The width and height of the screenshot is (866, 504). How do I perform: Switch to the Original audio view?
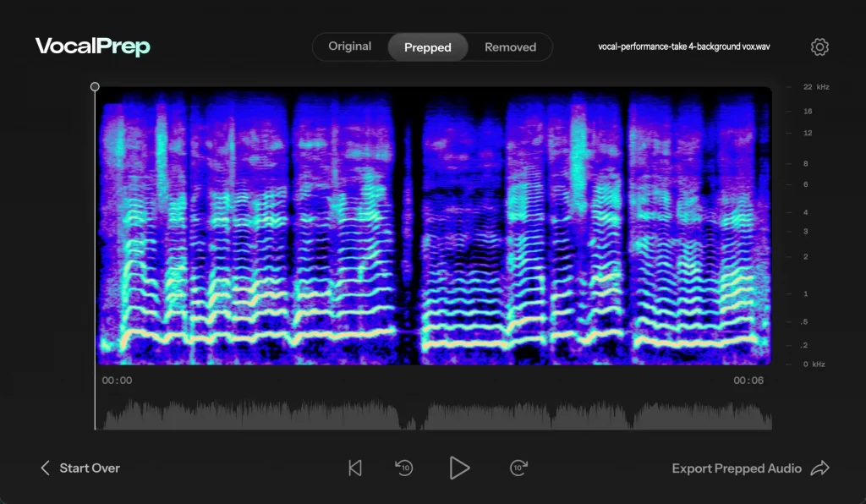point(349,47)
